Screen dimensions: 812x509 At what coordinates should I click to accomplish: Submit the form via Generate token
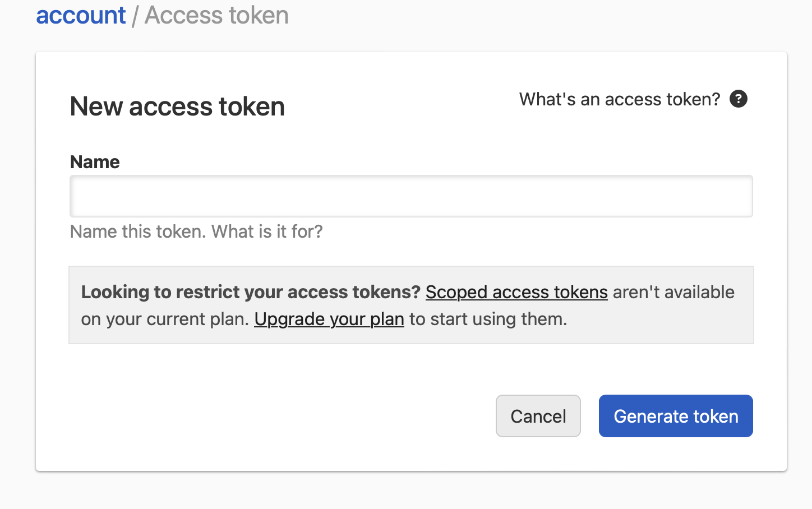[675, 416]
